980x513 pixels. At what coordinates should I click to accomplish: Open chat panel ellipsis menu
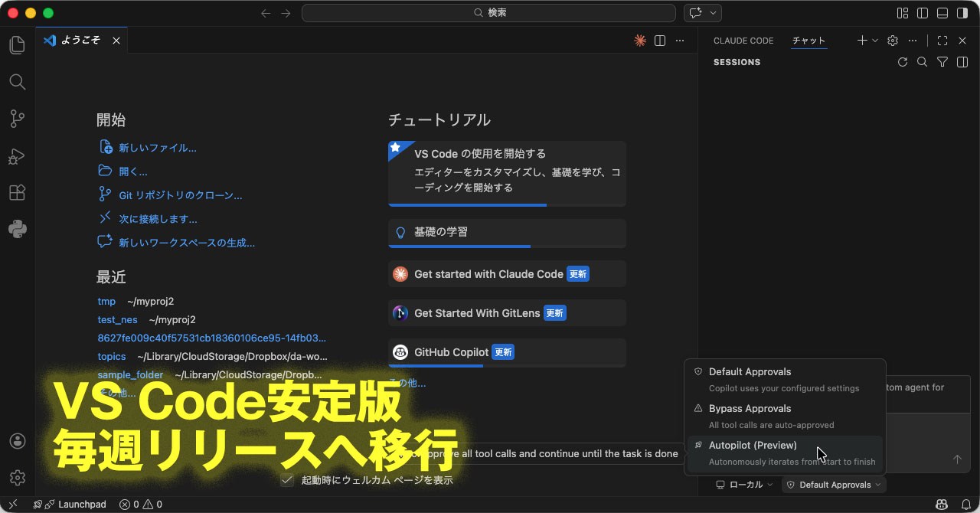pyautogui.click(x=912, y=41)
